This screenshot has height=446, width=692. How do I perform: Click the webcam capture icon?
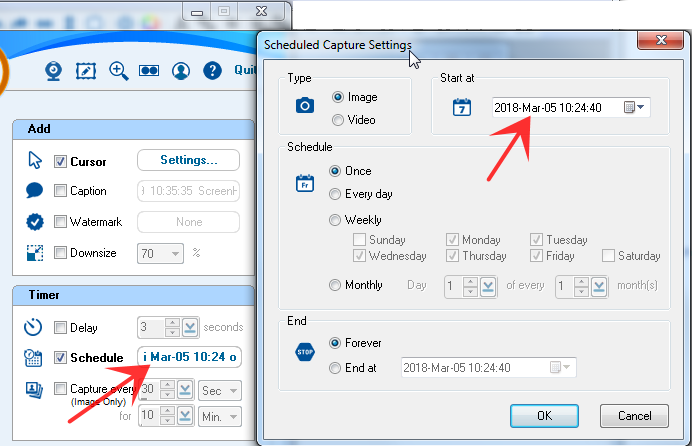point(57,70)
